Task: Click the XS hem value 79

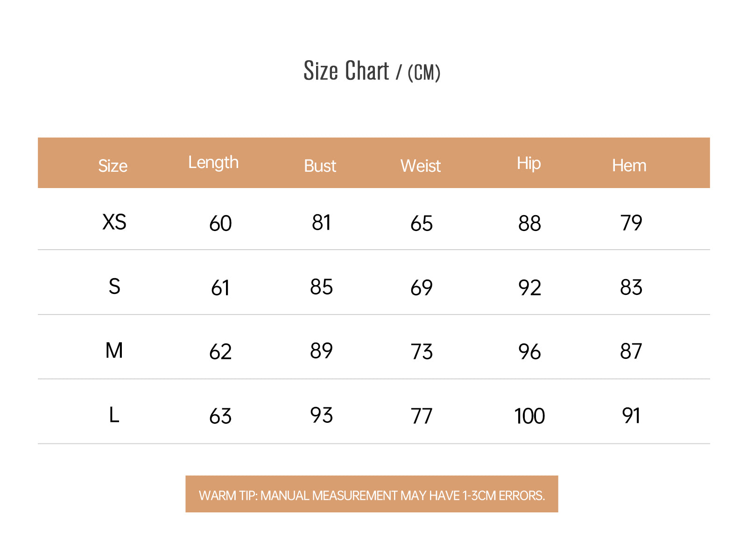Action: (631, 223)
